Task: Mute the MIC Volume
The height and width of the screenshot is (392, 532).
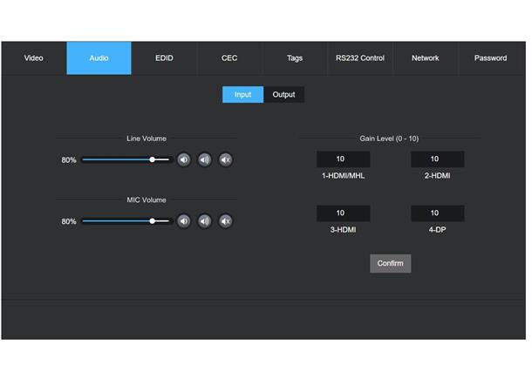Action: coord(226,221)
